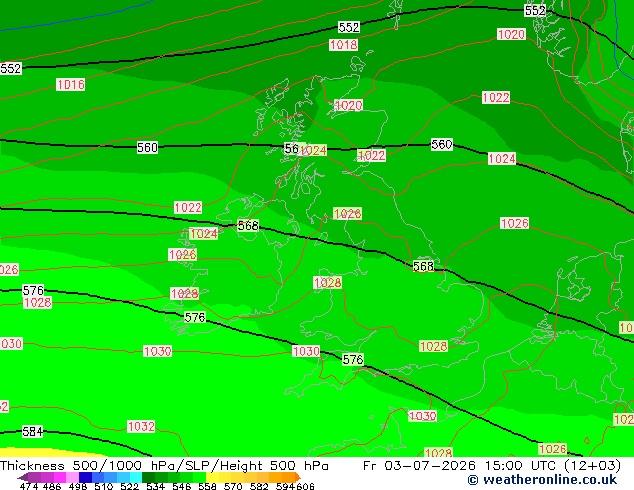Screen dimensions: 634x490
Task: Open the weatheronline.co.uk copyright link
Action: (542, 480)
